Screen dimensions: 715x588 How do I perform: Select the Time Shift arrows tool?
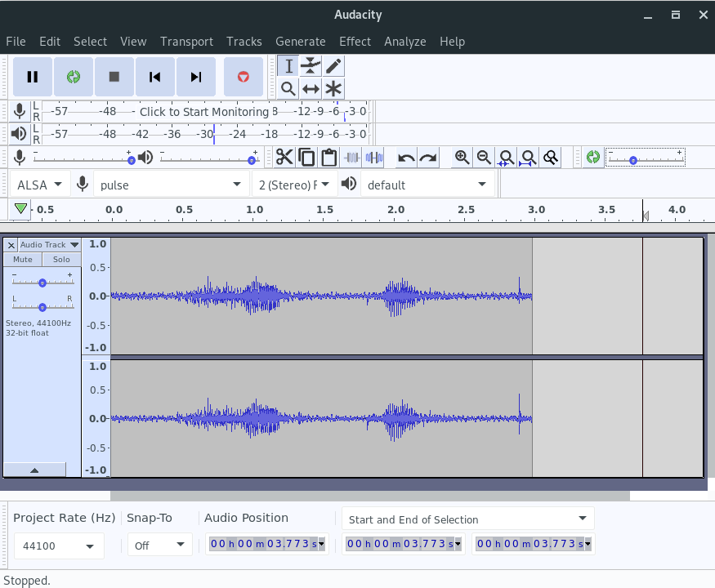[x=311, y=88]
